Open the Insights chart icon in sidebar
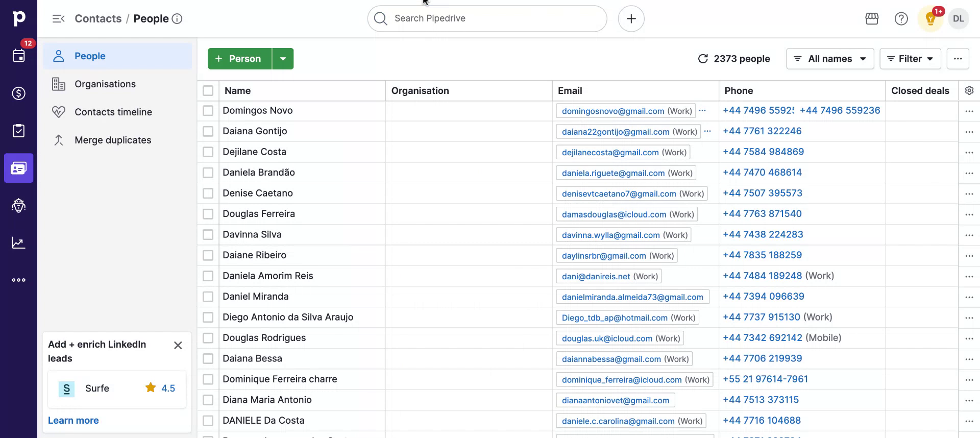Screen dimensions: 980x438 [x=18, y=243]
